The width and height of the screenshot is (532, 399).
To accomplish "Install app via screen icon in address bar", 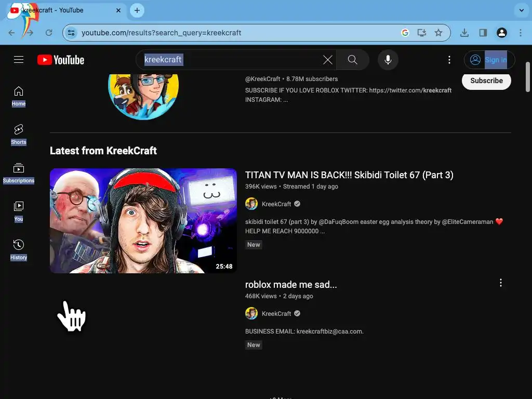I will [x=422, y=33].
